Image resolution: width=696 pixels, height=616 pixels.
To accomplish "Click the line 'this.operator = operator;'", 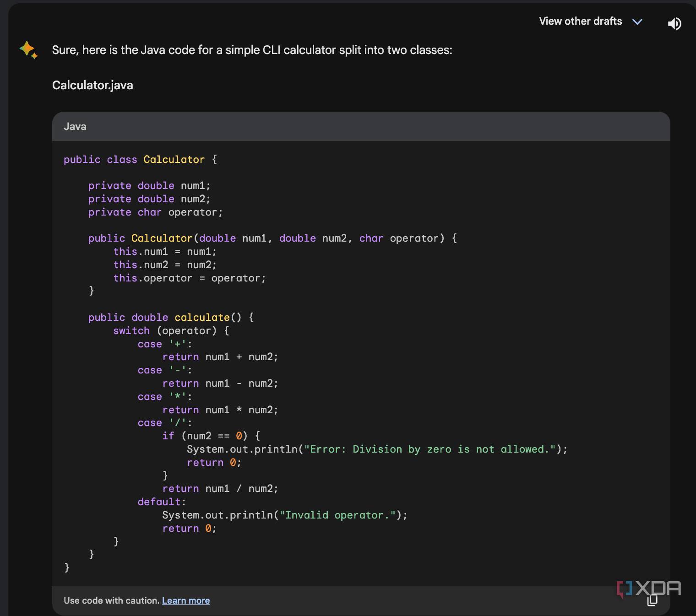I will [x=190, y=278].
